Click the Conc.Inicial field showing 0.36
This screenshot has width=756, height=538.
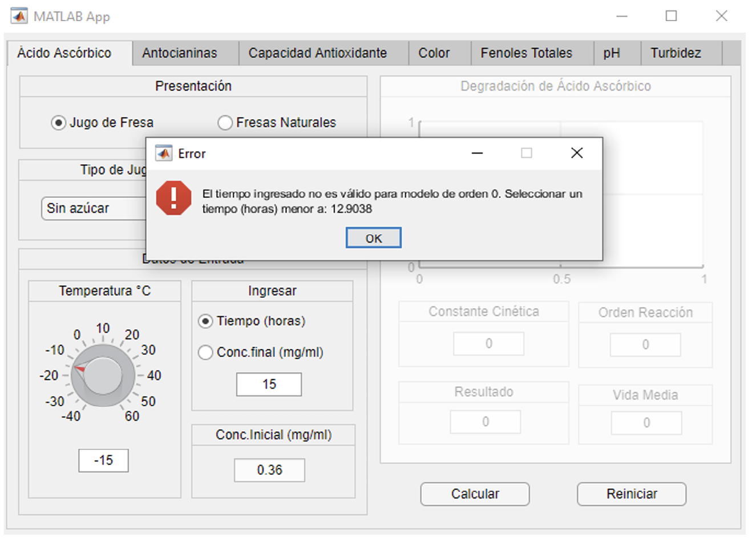click(x=269, y=470)
